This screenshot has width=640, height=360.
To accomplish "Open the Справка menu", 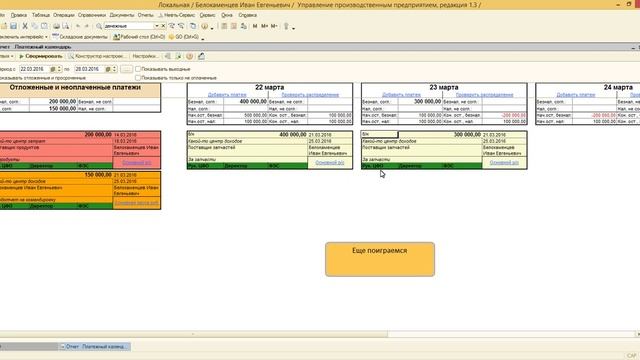I will click(247, 15).
